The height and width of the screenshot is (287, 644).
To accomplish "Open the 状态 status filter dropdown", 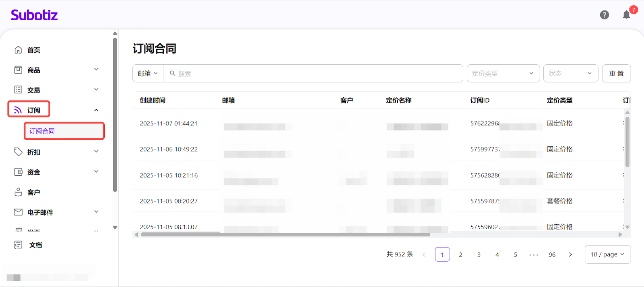I will pos(570,74).
